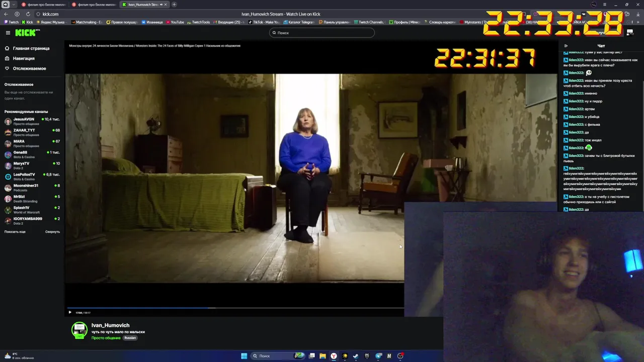Open the Matchmaking bookmark
Image resolution: width=644 pixels, height=362 pixels.
pyautogui.click(x=86, y=22)
